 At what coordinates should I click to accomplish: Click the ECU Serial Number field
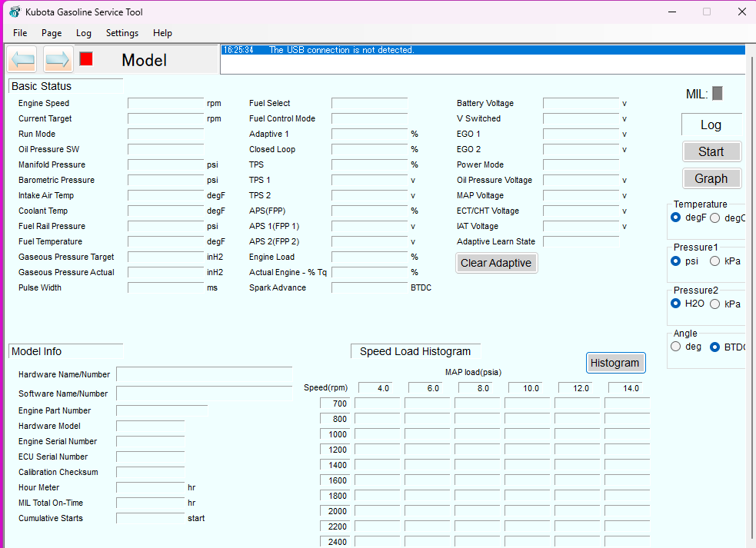pos(151,457)
